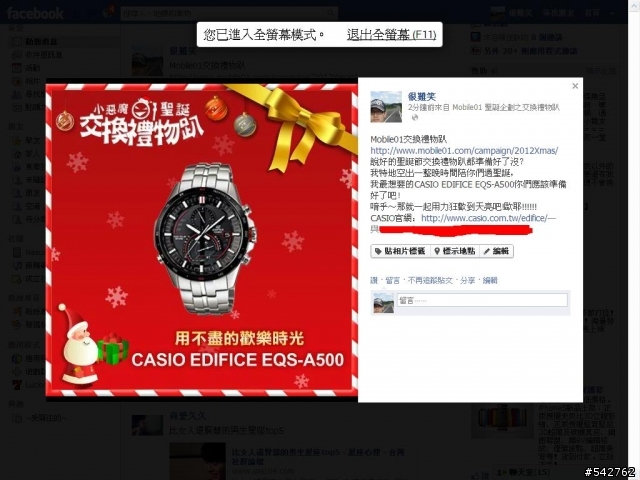
Task: Click the CASIO EDIFICE watch photo
Action: (202, 240)
